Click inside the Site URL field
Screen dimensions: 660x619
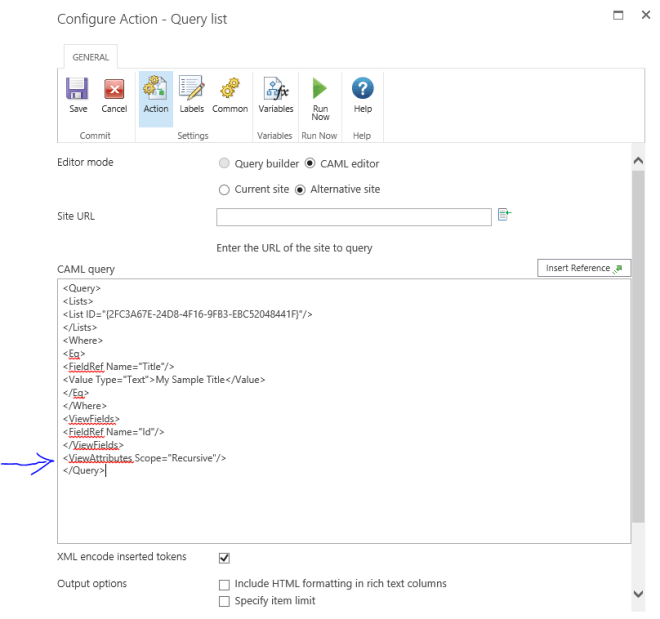point(353,217)
